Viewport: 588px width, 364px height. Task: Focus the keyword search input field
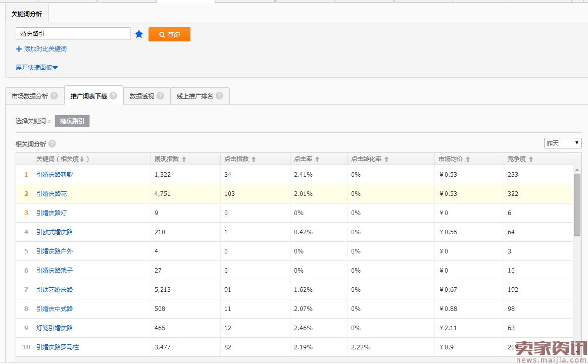coord(73,34)
